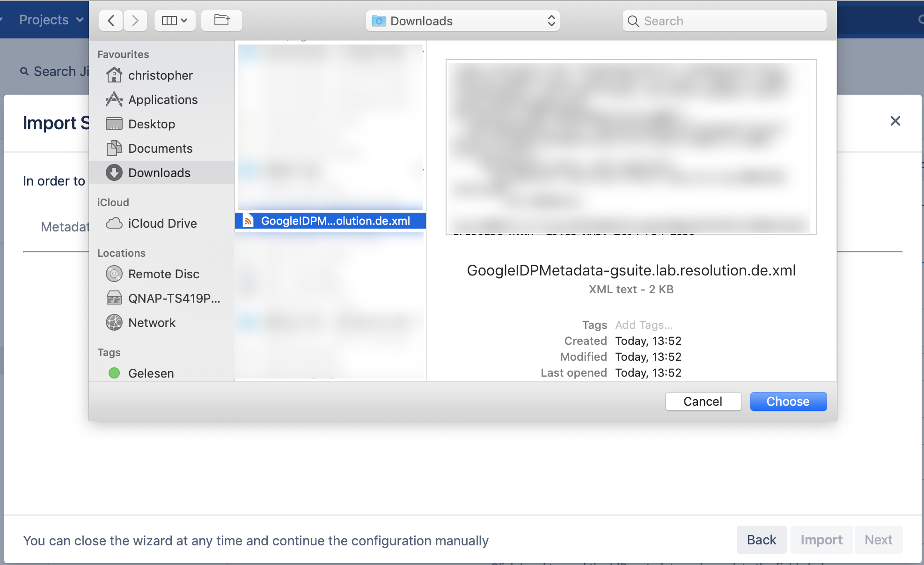
Task: Click the Applications sidebar icon
Action: pos(114,99)
